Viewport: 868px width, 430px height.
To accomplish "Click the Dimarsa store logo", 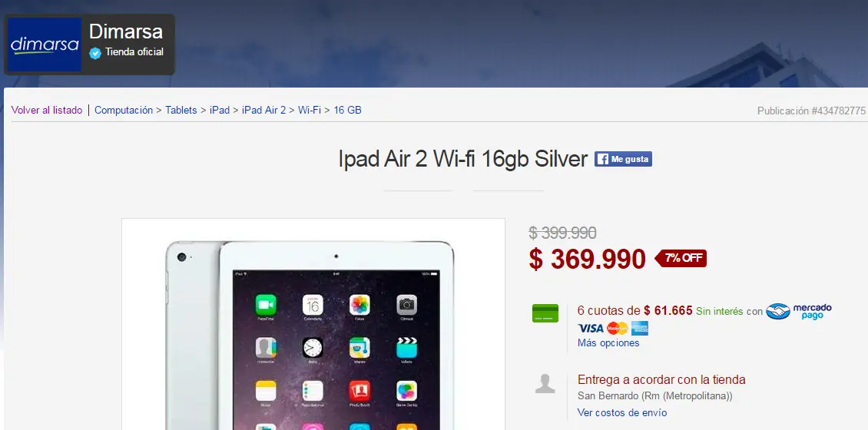I will click(45, 45).
